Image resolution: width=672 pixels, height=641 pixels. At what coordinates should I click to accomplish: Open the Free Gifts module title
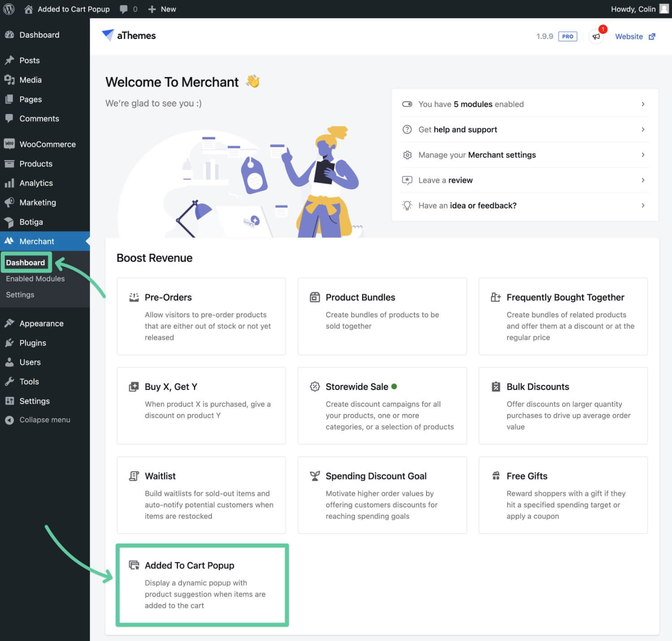527,476
